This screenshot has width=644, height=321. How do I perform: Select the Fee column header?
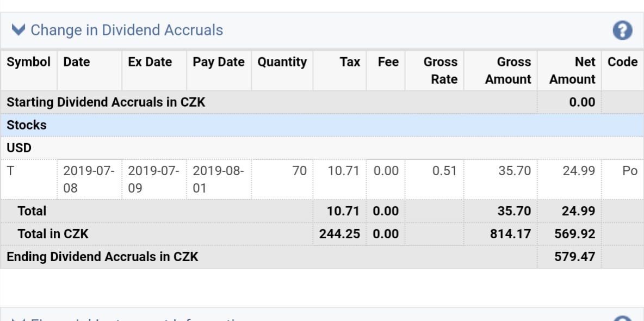click(388, 62)
